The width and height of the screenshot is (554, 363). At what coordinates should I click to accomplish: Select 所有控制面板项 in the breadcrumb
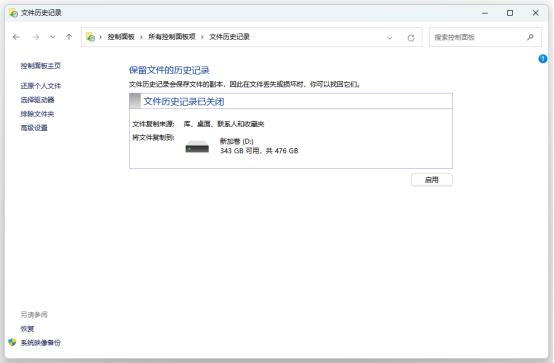[172, 37]
